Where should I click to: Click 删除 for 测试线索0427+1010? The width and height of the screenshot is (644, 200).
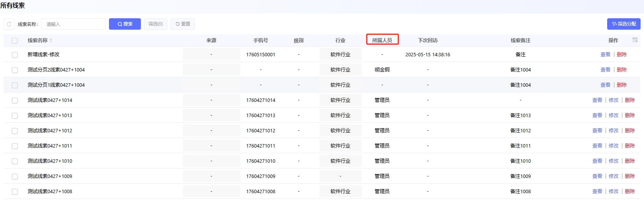coord(630,161)
